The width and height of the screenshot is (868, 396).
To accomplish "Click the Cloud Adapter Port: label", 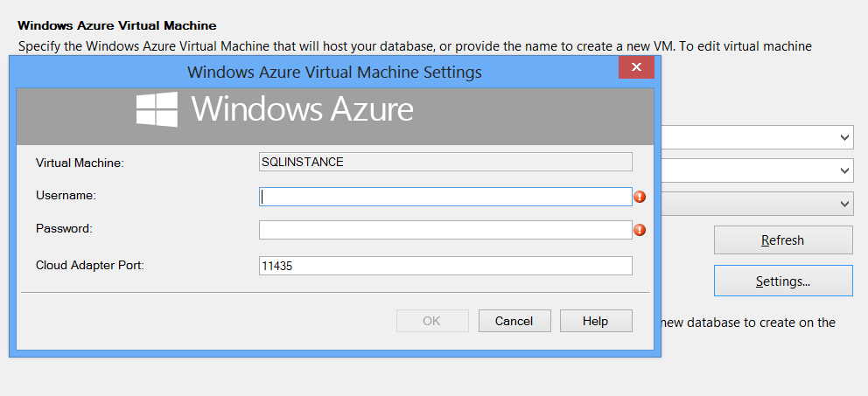I will point(89,265).
